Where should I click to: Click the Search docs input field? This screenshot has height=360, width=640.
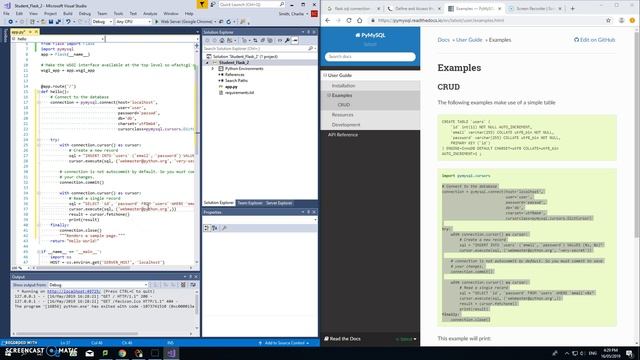370,57
